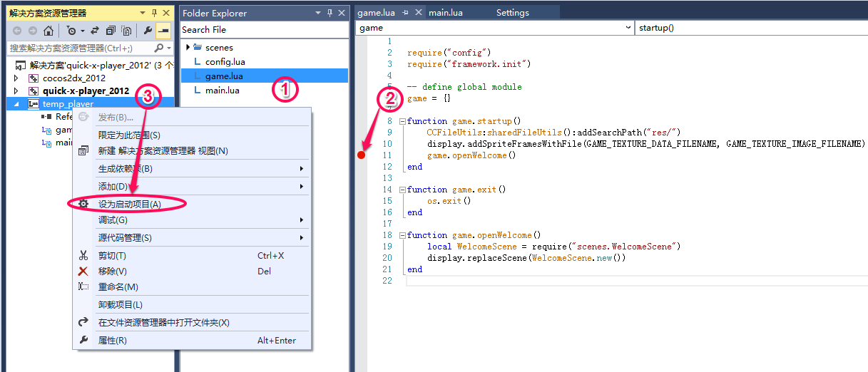Viewport: 868px width, 372px height.
Task: Click the Collapse All icon in Solution Explorer
Action: click(x=111, y=31)
